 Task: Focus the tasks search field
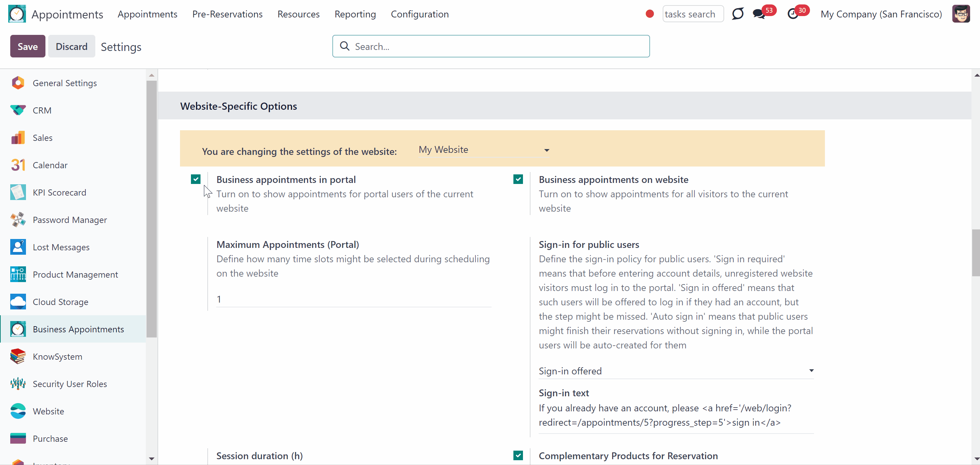(692, 14)
